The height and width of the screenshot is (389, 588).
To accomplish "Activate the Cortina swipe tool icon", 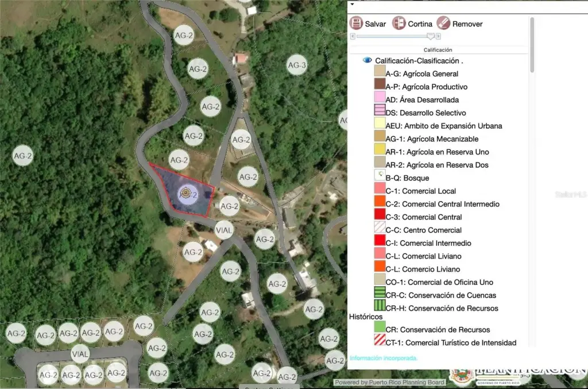I will [x=399, y=24].
